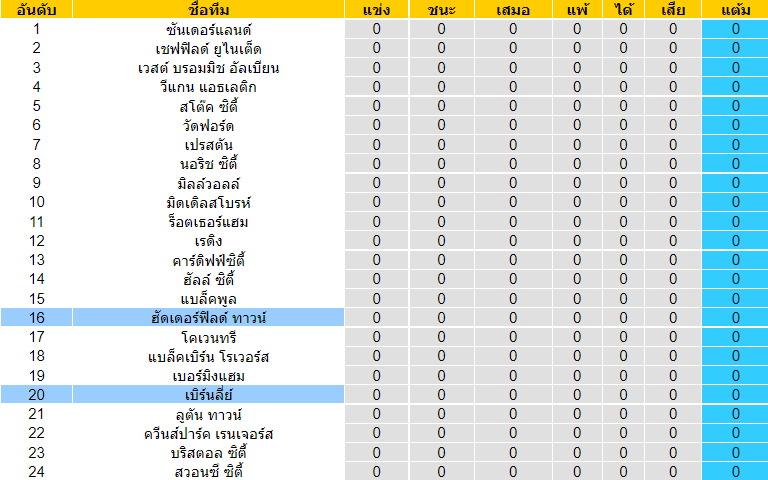Select the มิดเดิลสโบรห์ team name
Image resolution: width=768 pixels, height=480 pixels.
pos(208,202)
